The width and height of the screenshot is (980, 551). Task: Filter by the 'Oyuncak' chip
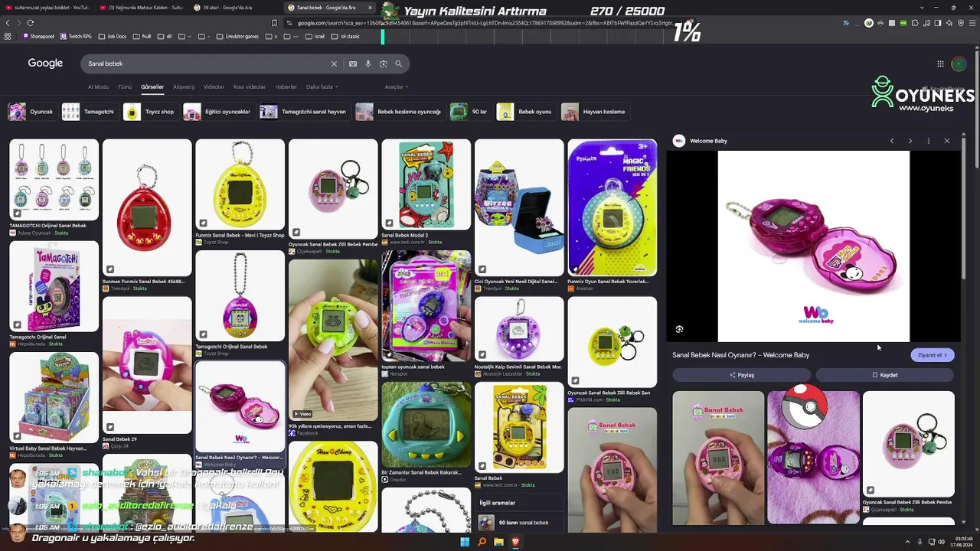tap(31, 112)
